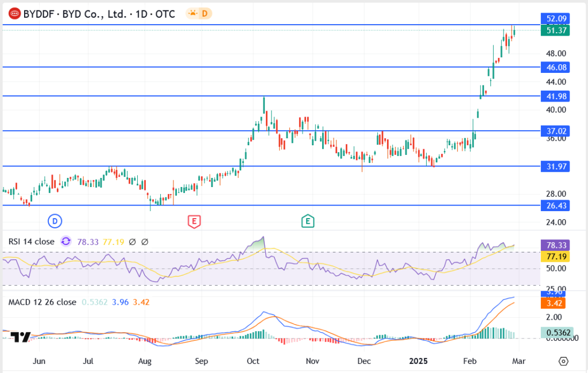Image resolution: width=588 pixels, height=373 pixels.
Task: Click the TradingView logo
Action: [x=21, y=337]
